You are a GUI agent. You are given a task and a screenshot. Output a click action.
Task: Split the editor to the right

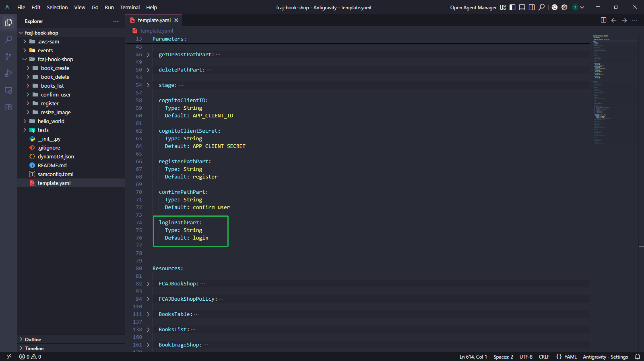tap(603, 20)
